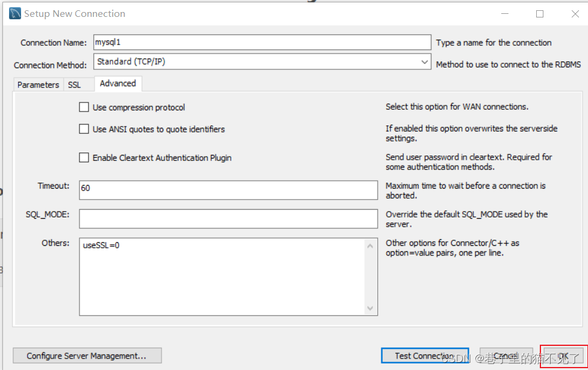588x370 pixels.
Task: Click into the Timeout field
Action: pos(228,190)
